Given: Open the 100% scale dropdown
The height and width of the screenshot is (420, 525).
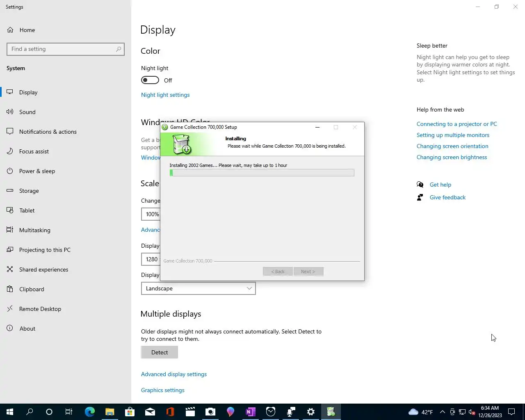Looking at the screenshot, I should [x=151, y=214].
